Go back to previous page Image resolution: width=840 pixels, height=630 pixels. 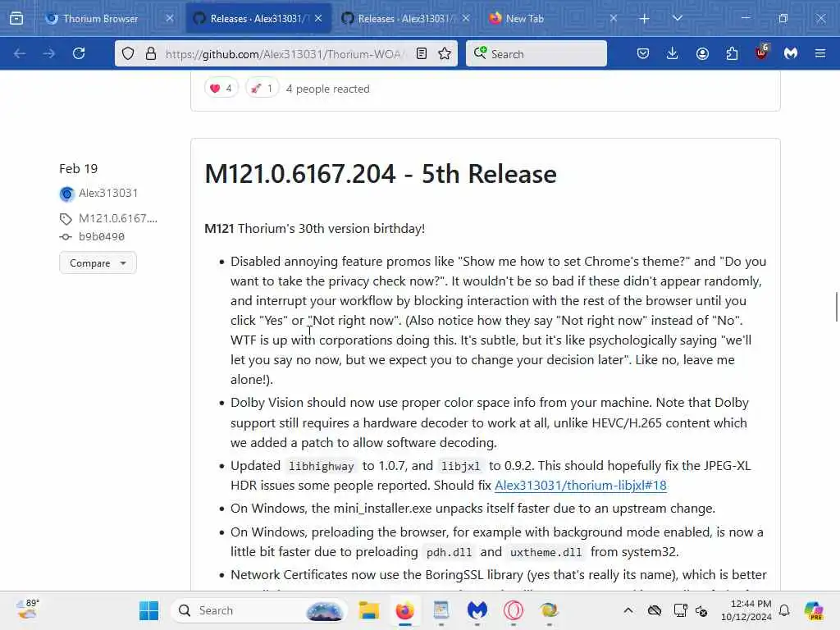pyautogui.click(x=20, y=53)
